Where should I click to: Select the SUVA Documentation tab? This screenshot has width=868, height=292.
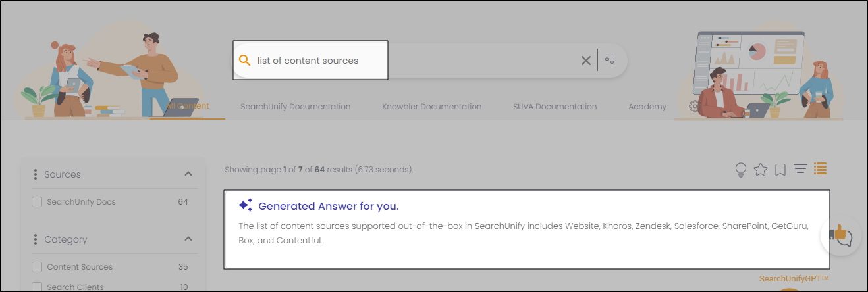pos(555,107)
